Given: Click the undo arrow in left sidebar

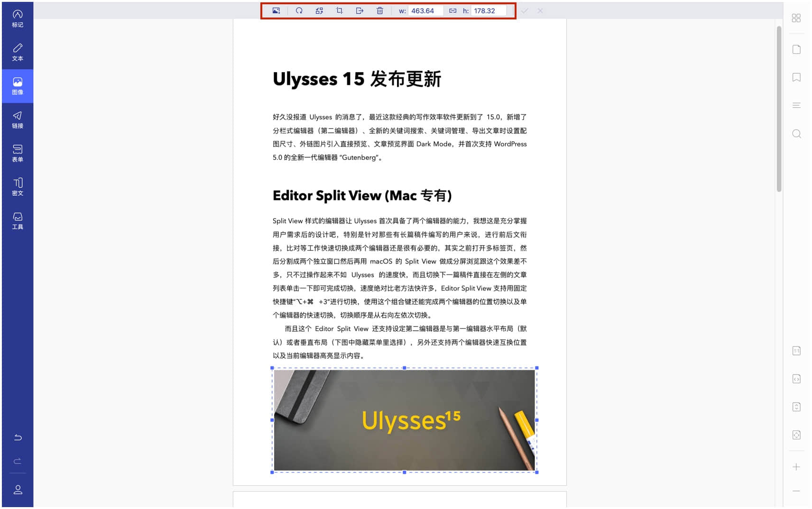Looking at the screenshot, I should [18, 437].
